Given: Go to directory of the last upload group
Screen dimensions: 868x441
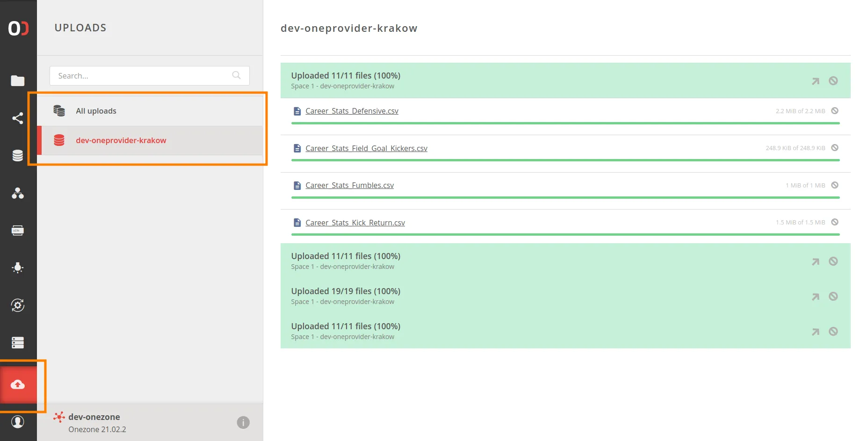Looking at the screenshot, I should tap(816, 332).
